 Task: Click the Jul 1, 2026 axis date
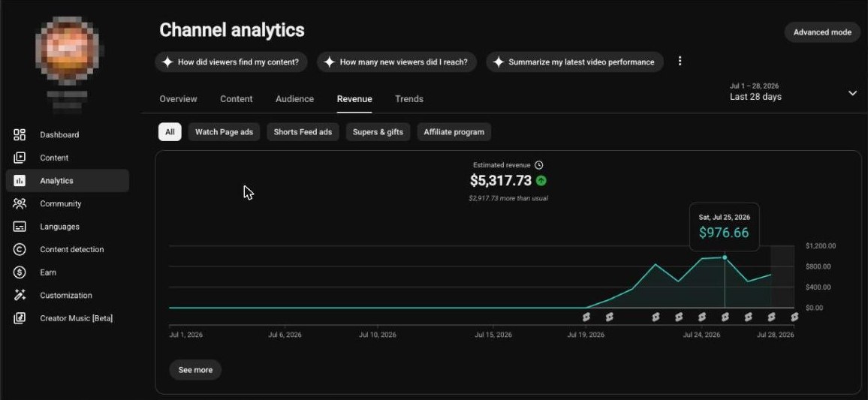(186, 335)
